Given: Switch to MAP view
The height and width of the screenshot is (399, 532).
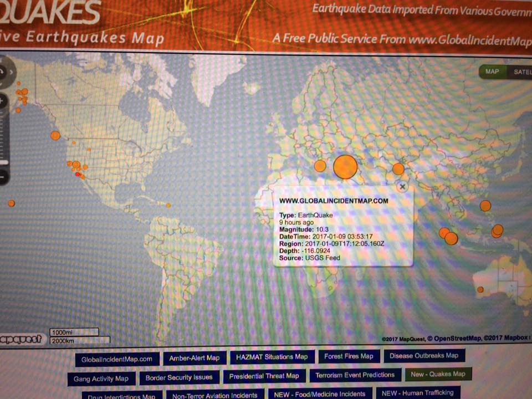Looking at the screenshot, I should (x=492, y=71).
